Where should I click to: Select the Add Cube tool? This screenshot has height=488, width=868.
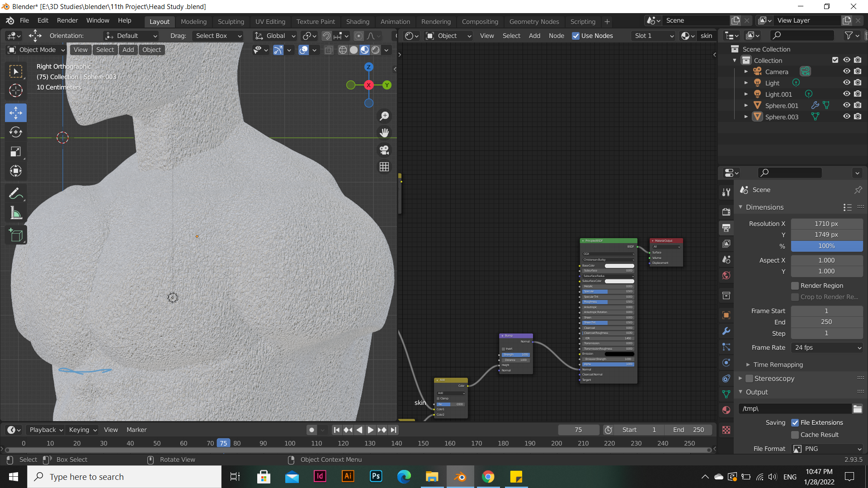(16, 235)
